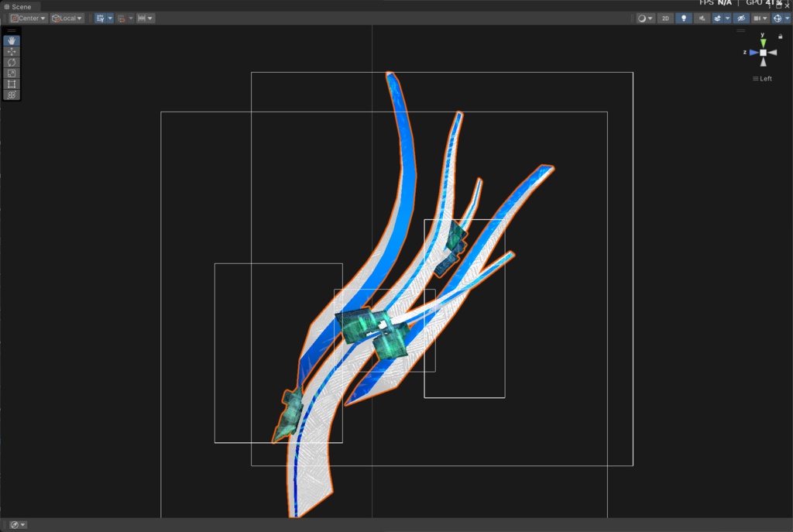Select the Scale tool
The image size is (793, 532).
pyautogui.click(x=12, y=74)
